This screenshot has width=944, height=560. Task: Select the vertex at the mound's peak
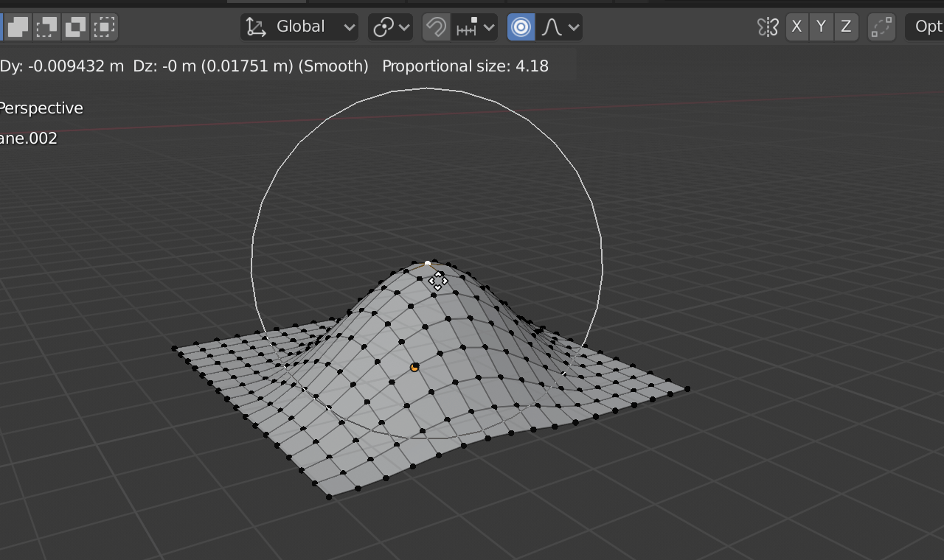427,262
